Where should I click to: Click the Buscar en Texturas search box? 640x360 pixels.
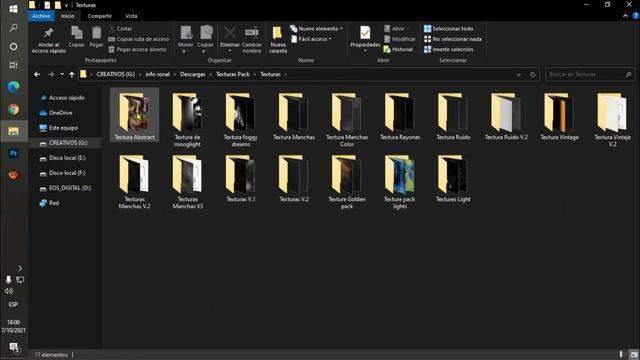(x=590, y=74)
